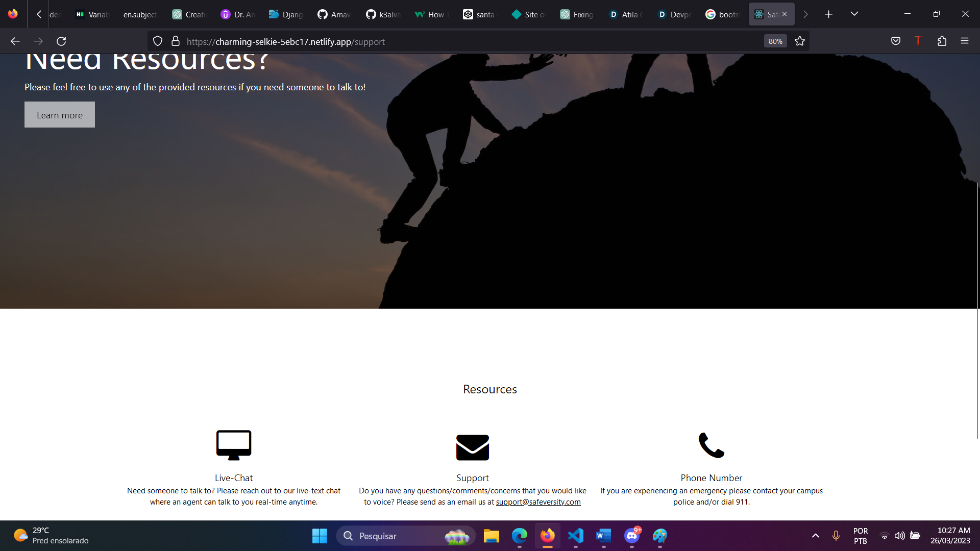Open Firefox application hamburger menu
The height and width of the screenshot is (551, 980).
[x=964, y=41]
